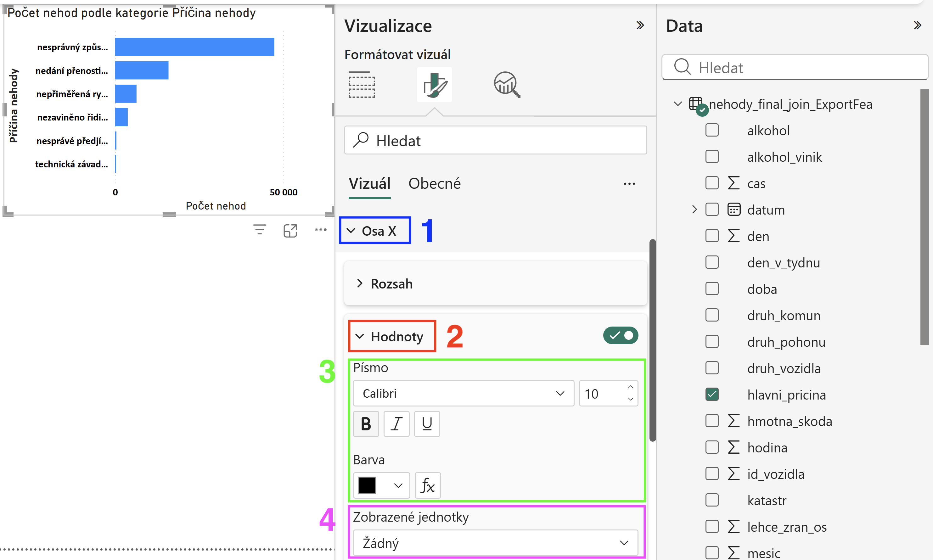This screenshot has height=560, width=933.
Task: Open the Zobrazené jednotky Žádný dropdown
Action: point(496,543)
